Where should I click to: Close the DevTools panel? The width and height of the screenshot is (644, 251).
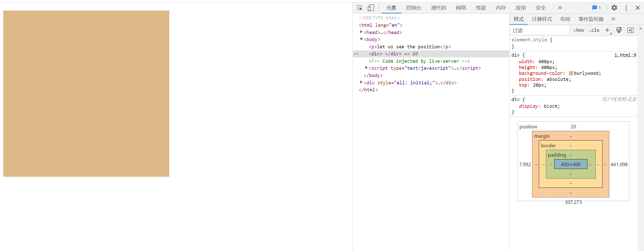[638, 8]
